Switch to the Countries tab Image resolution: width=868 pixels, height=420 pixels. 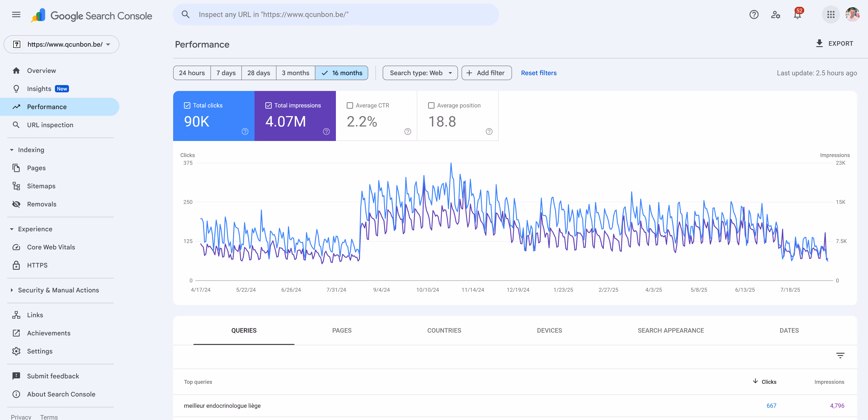(x=444, y=331)
